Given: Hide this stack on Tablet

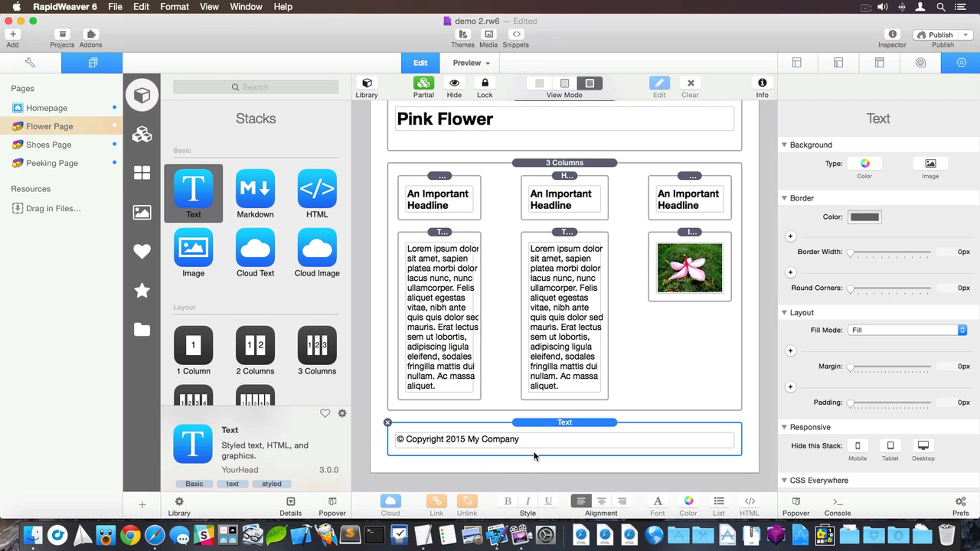Looking at the screenshot, I should [x=891, y=445].
